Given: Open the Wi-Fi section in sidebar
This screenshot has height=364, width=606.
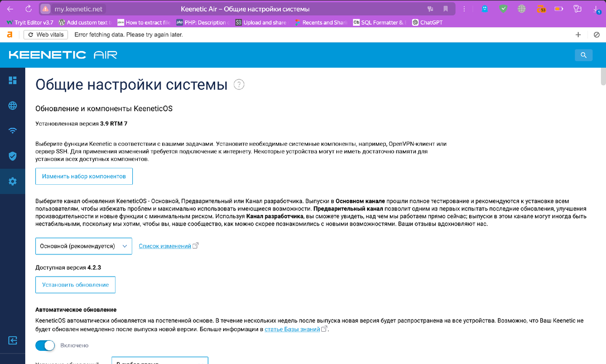Looking at the screenshot, I should [x=13, y=131].
